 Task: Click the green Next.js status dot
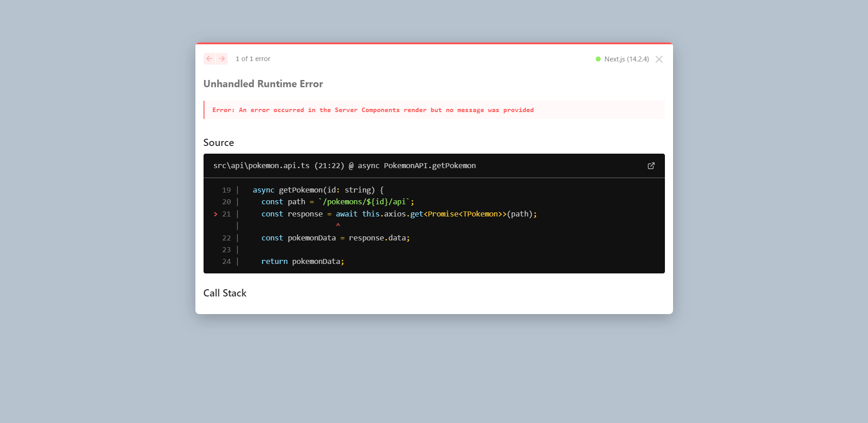(598, 59)
